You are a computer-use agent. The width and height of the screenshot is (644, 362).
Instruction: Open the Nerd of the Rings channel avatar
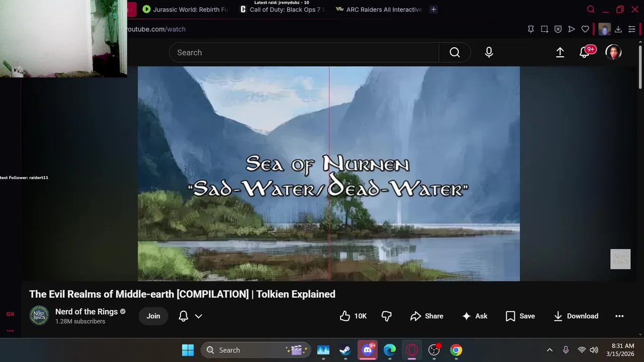tap(39, 316)
